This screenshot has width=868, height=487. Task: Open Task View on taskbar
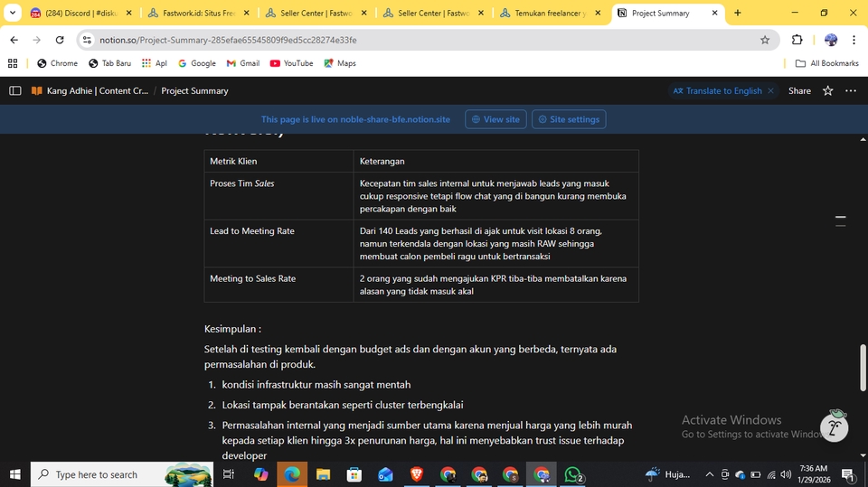228,474
